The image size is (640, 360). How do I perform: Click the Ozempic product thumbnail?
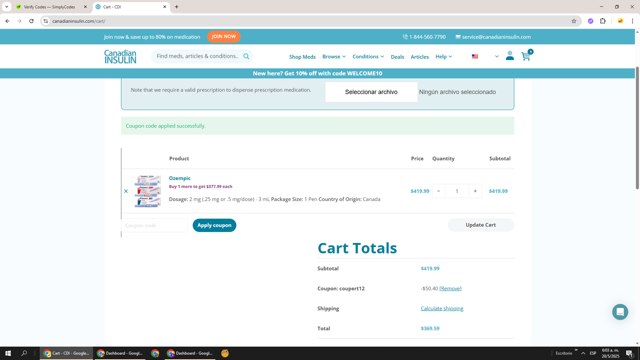pyautogui.click(x=147, y=191)
